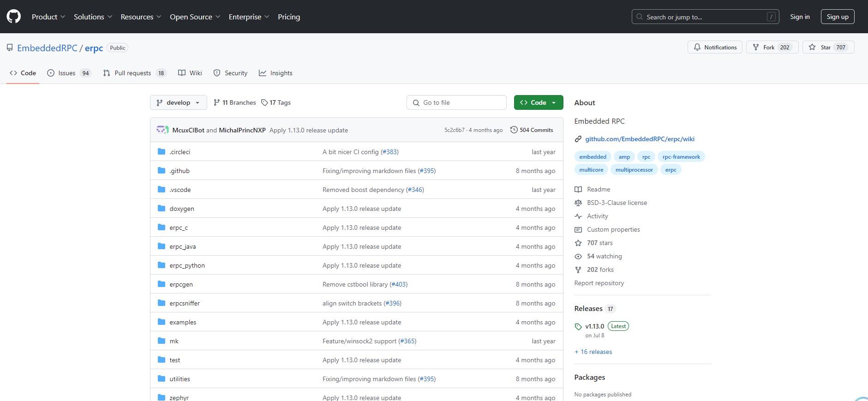
Task: Click the star icon beside 707 stars
Action: pos(578,243)
